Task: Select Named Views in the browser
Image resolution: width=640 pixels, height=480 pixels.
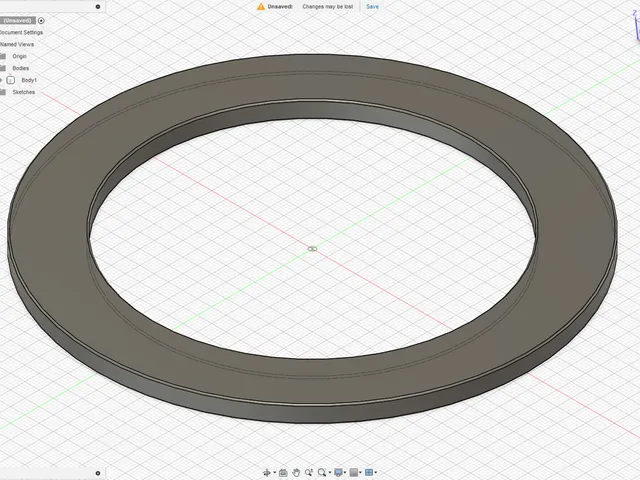Action: click(x=17, y=44)
